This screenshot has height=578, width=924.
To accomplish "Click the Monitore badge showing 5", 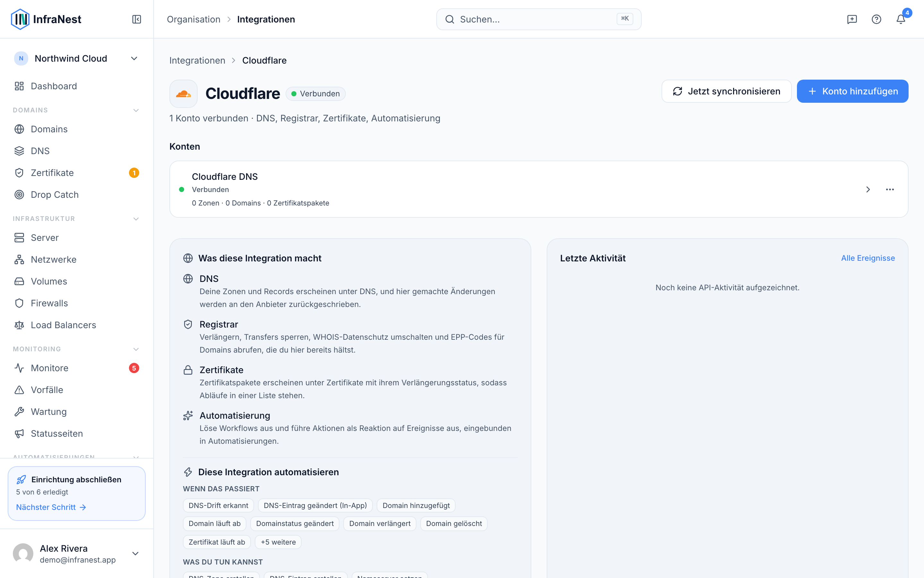I will point(134,368).
